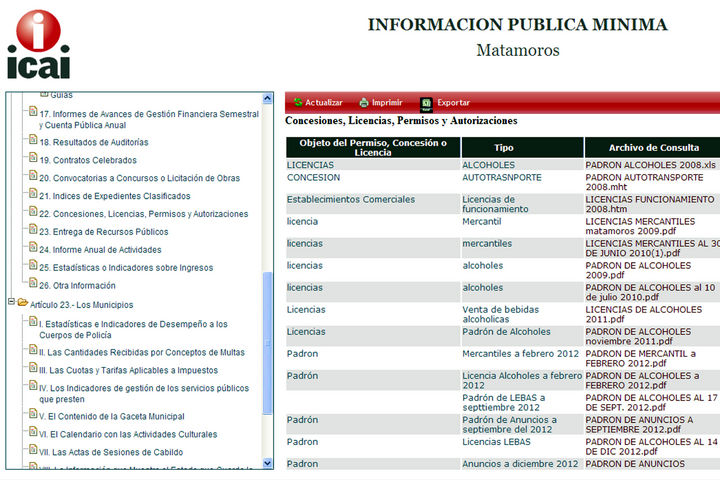Select Indices de Expedientes Clasificados

[114, 196]
